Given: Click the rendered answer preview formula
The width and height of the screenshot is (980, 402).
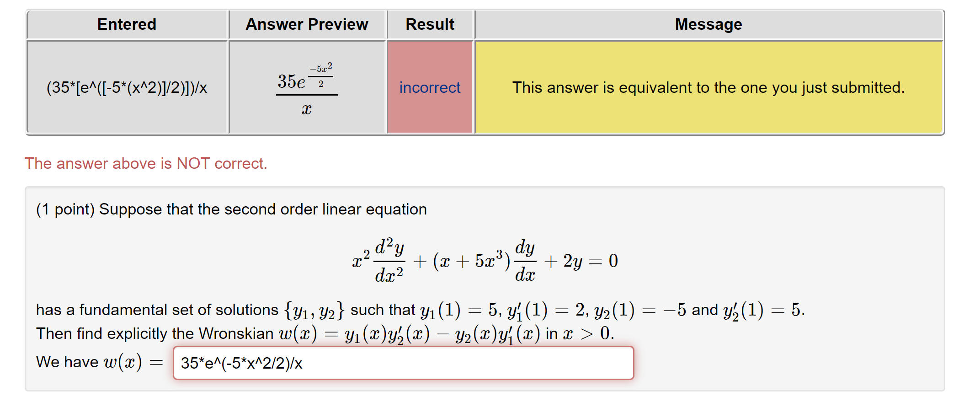Looking at the screenshot, I should [x=307, y=87].
